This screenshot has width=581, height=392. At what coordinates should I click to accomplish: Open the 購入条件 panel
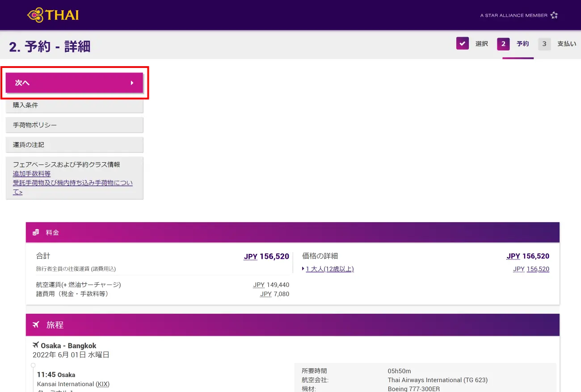pyautogui.click(x=74, y=105)
